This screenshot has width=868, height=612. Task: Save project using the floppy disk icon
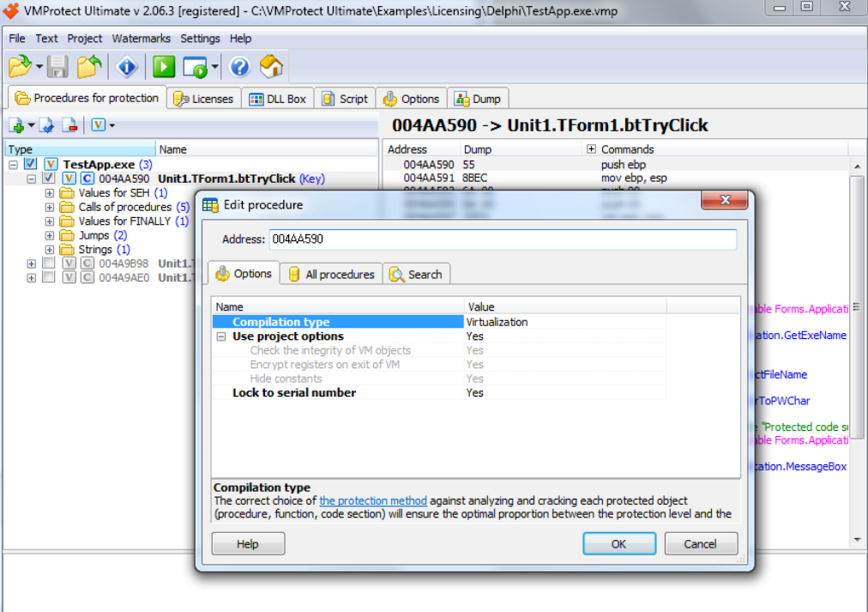point(57,67)
